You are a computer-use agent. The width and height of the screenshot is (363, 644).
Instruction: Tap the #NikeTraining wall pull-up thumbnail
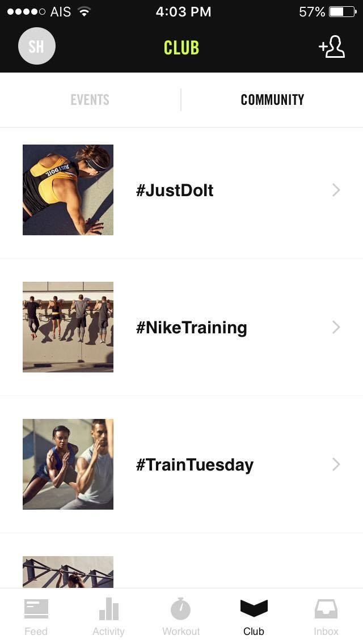tap(68, 327)
